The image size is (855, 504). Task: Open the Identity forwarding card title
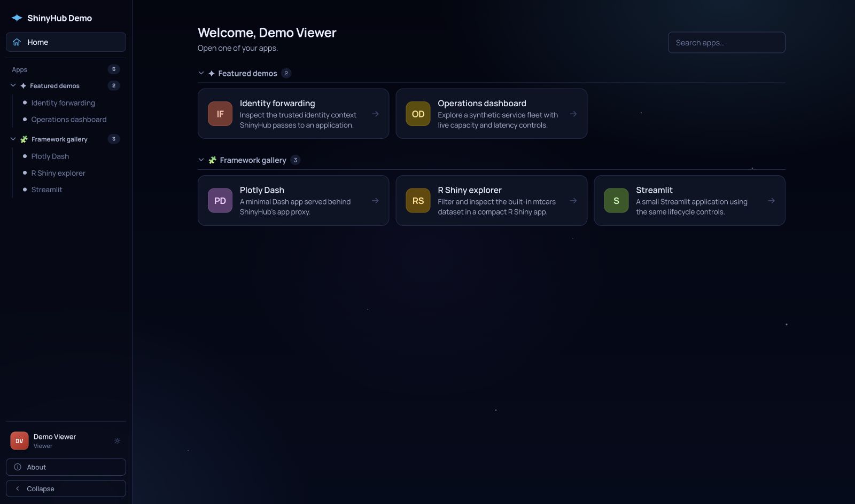277,104
